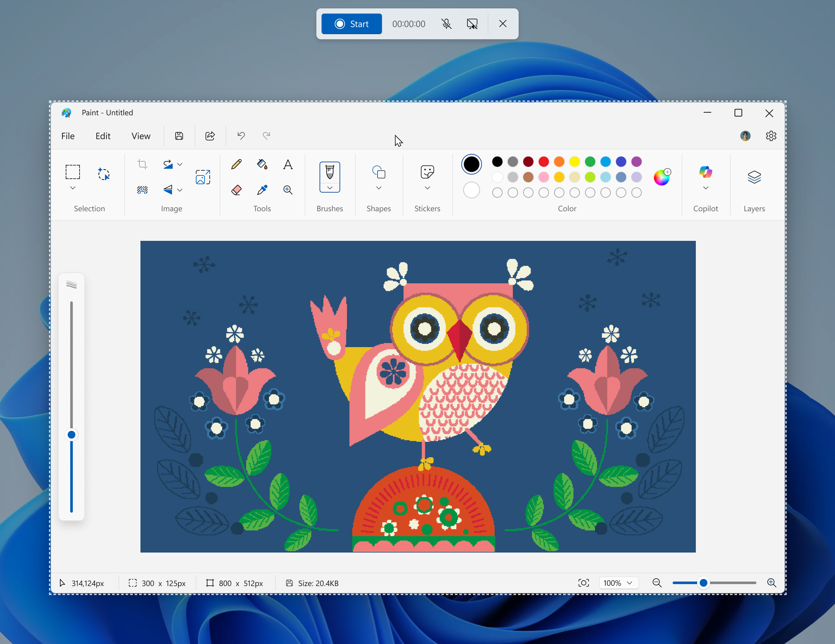Activate the Eraser tool
The height and width of the screenshot is (644, 835).
click(x=236, y=190)
